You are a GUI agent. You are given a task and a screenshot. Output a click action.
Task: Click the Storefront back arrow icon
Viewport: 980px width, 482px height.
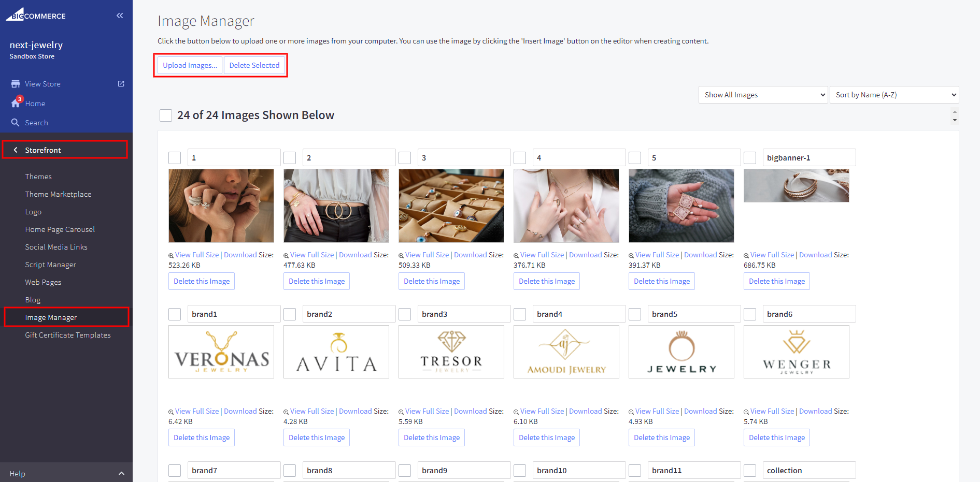click(16, 150)
